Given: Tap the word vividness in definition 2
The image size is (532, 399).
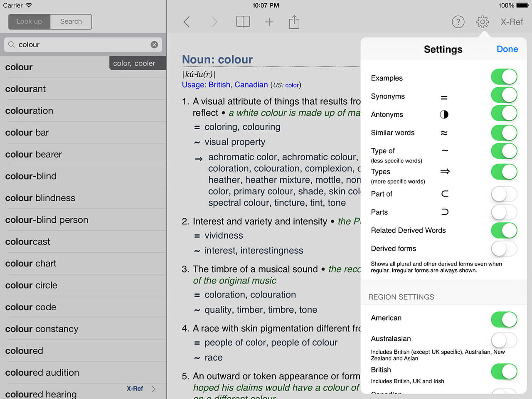Looking at the screenshot, I should coord(224,235).
